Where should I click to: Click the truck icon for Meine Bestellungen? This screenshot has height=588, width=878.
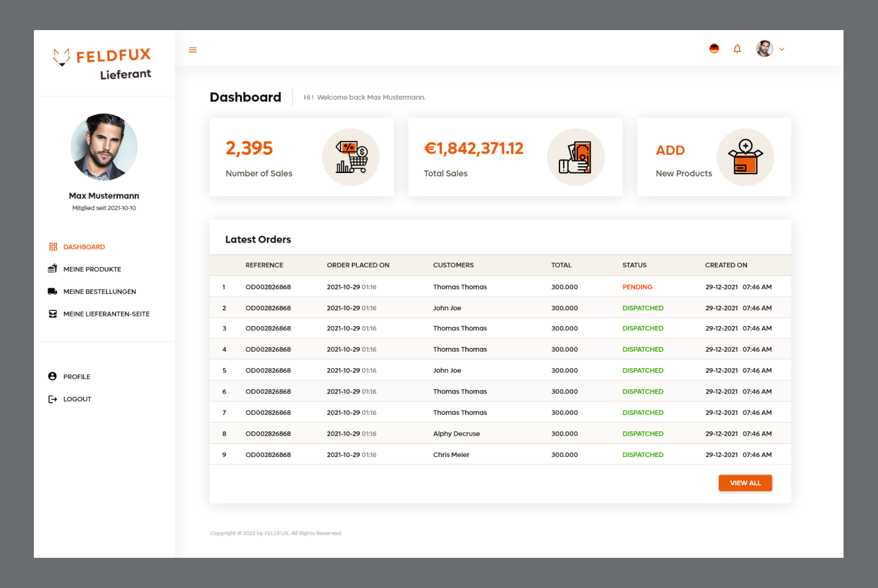point(53,291)
